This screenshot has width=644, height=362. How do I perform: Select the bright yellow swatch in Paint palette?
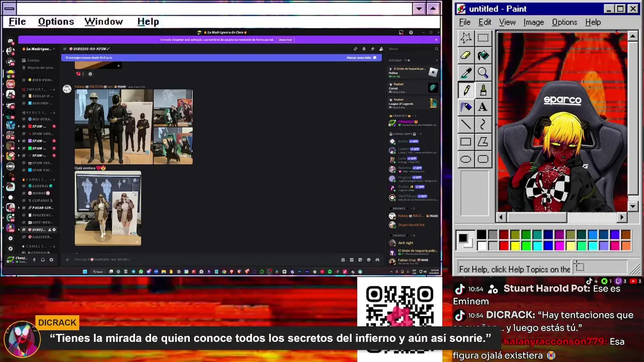pyautogui.click(x=515, y=245)
